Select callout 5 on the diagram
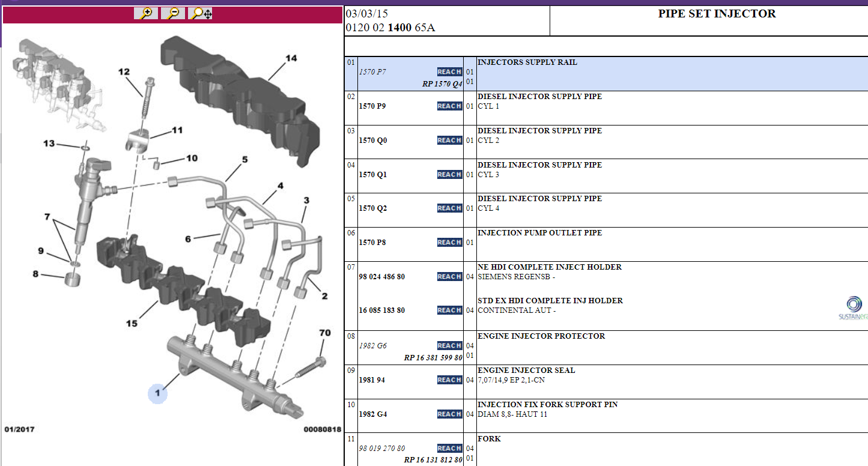868x466 pixels. [x=245, y=160]
